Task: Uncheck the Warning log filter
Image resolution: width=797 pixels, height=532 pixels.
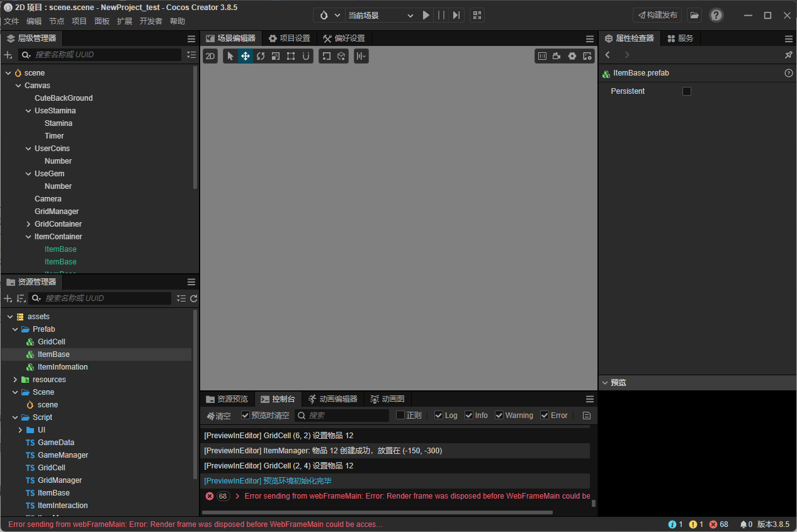Action: coord(499,416)
